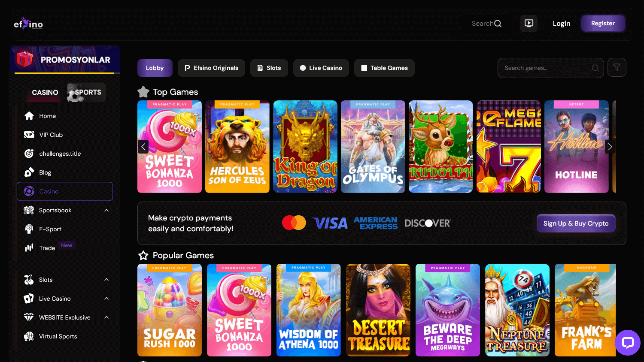Click the VIP Club badge icon
This screenshot has width=644, height=362.
(x=29, y=135)
